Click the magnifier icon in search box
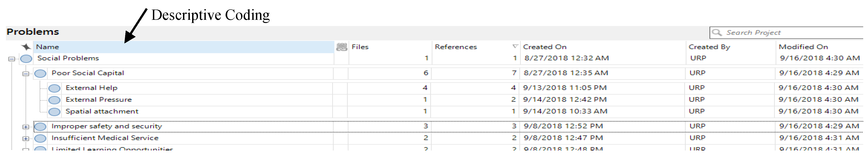 pyautogui.click(x=717, y=33)
